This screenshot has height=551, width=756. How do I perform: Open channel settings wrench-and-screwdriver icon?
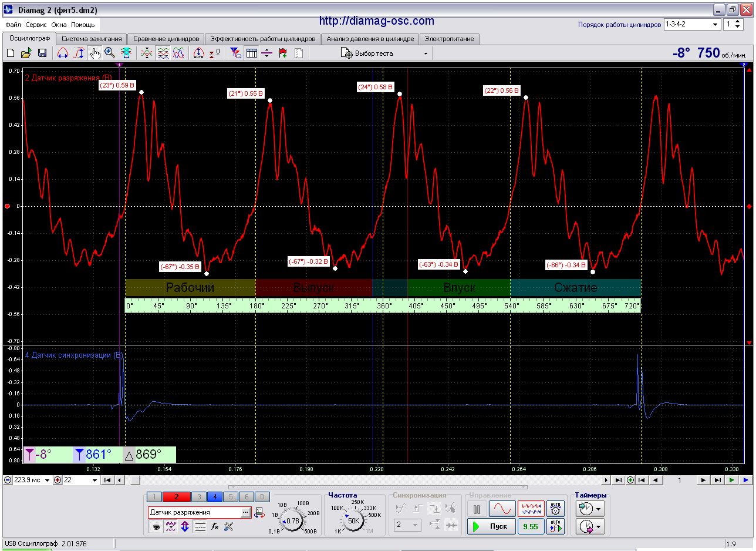pos(229,527)
